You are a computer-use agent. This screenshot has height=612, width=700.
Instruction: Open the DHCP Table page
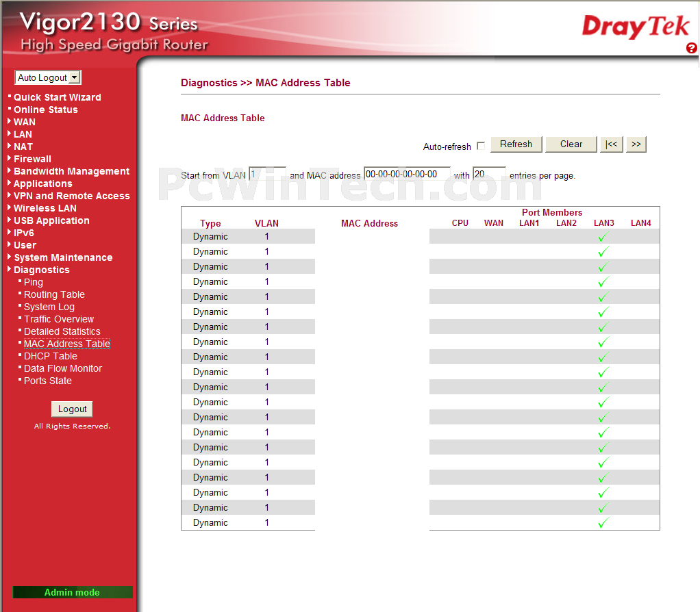coord(51,356)
